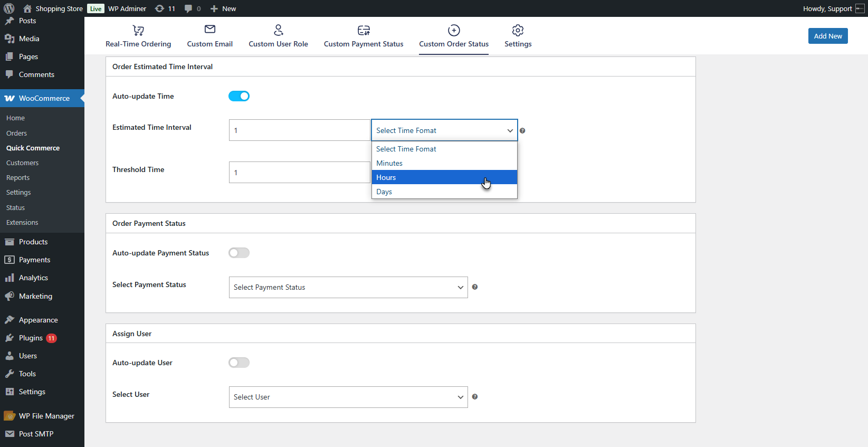Open the Real-Time Ordering cart icon

138,30
